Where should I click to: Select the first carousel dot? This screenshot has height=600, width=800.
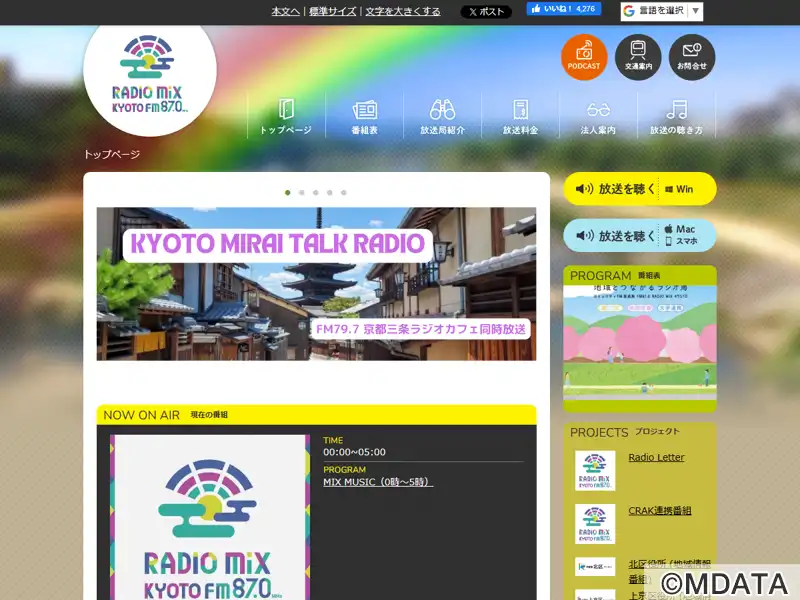[288, 192]
